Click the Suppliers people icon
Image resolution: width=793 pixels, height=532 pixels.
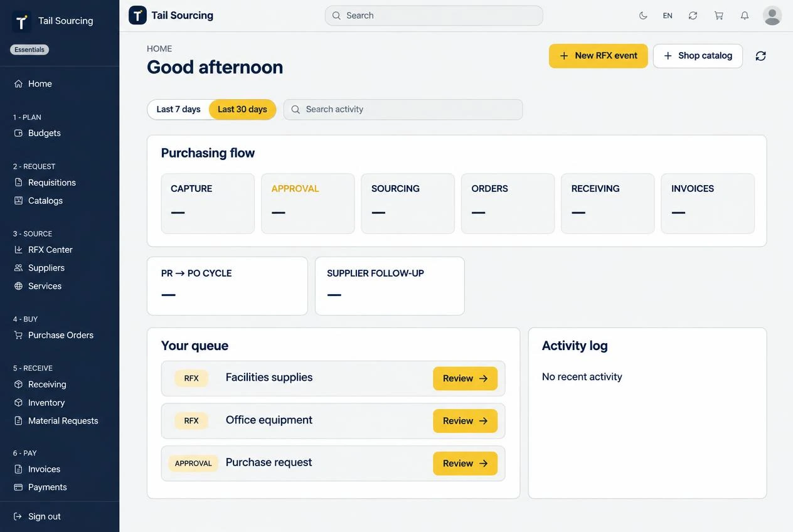tap(18, 268)
